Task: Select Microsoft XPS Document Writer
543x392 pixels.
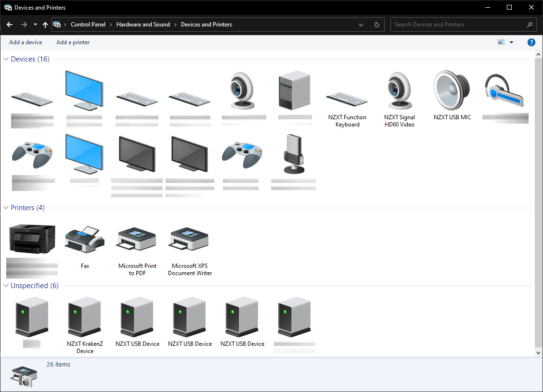Action: click(x=189, y=239)
